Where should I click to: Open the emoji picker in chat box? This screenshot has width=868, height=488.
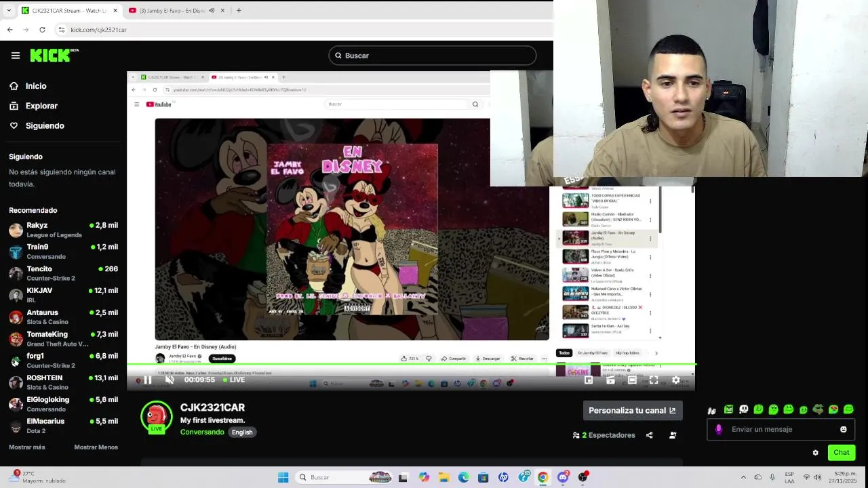click(x=844, y=429)
